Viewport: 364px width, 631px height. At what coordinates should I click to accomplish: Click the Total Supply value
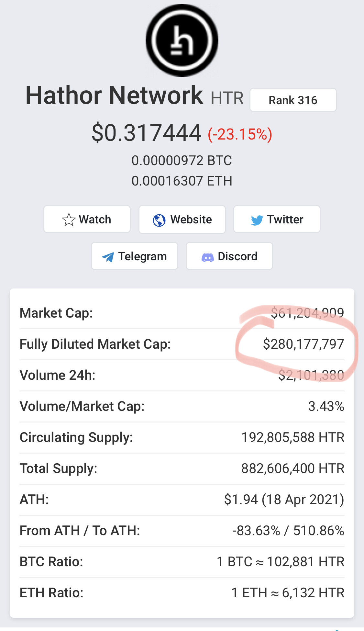293,468
